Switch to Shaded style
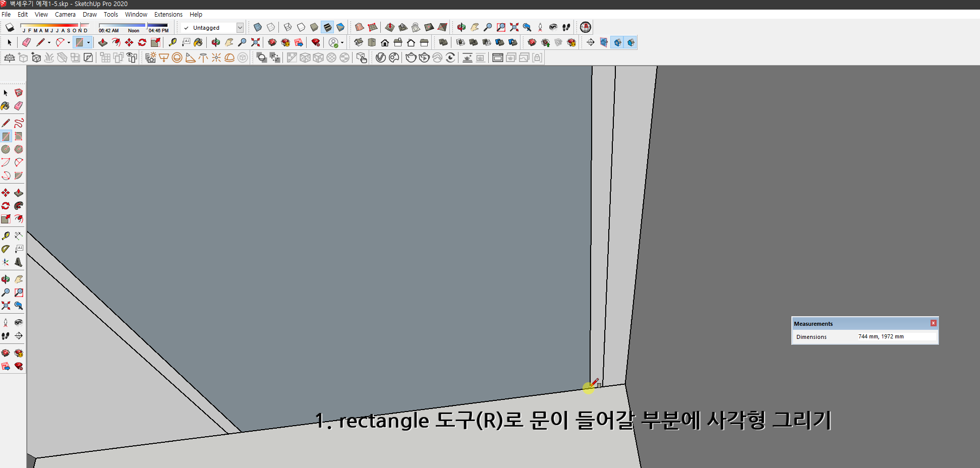The width and height of the screenshot is (980, 468). (314, 27)
